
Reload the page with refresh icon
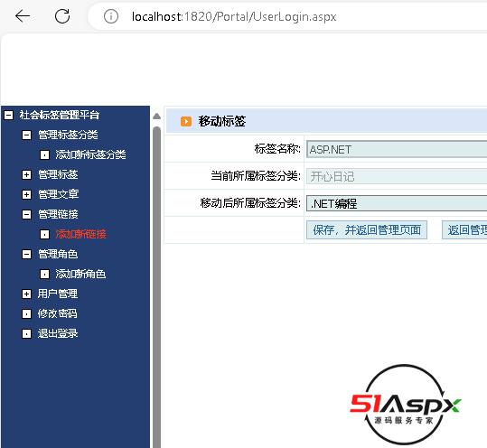click(x=62, y=16)
